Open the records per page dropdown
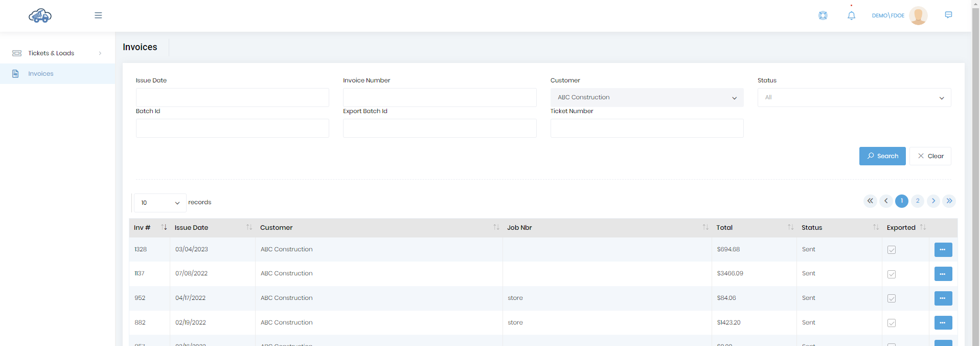980x346 pixels. coord(160,203)
